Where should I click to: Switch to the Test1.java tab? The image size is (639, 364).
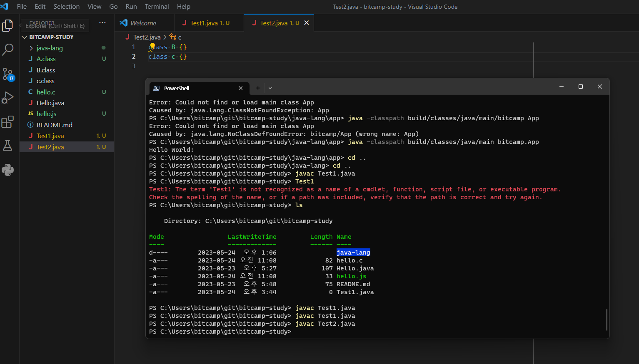pos(209,23)
